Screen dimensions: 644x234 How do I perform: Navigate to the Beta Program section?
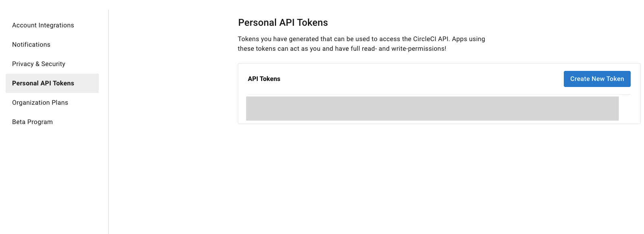33,122
